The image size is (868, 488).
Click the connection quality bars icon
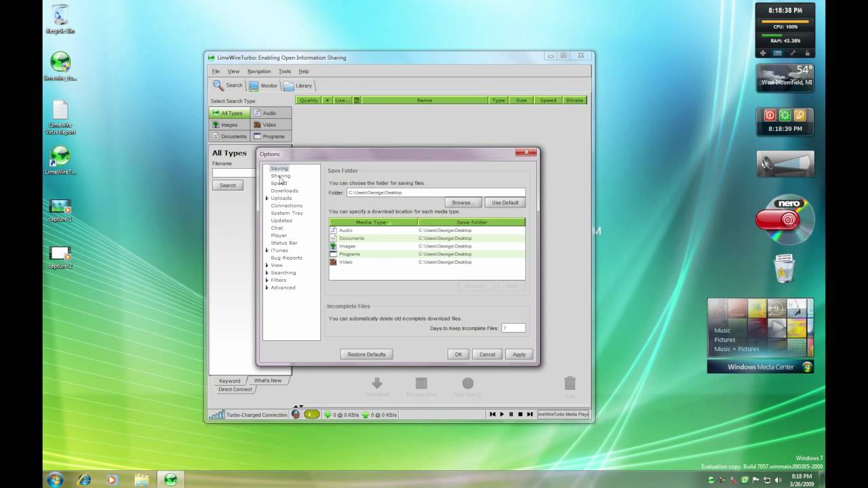[x=216, y=414]
